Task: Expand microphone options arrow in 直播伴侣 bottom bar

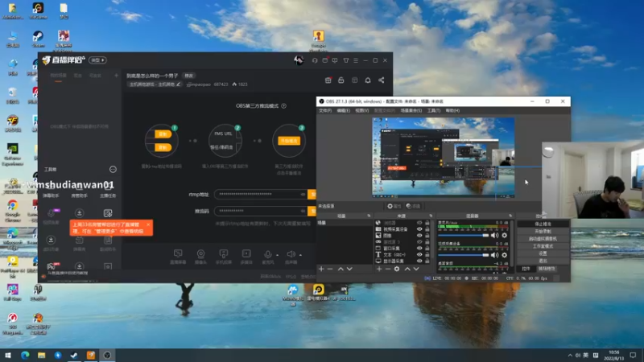Action: tap(277, 255)
